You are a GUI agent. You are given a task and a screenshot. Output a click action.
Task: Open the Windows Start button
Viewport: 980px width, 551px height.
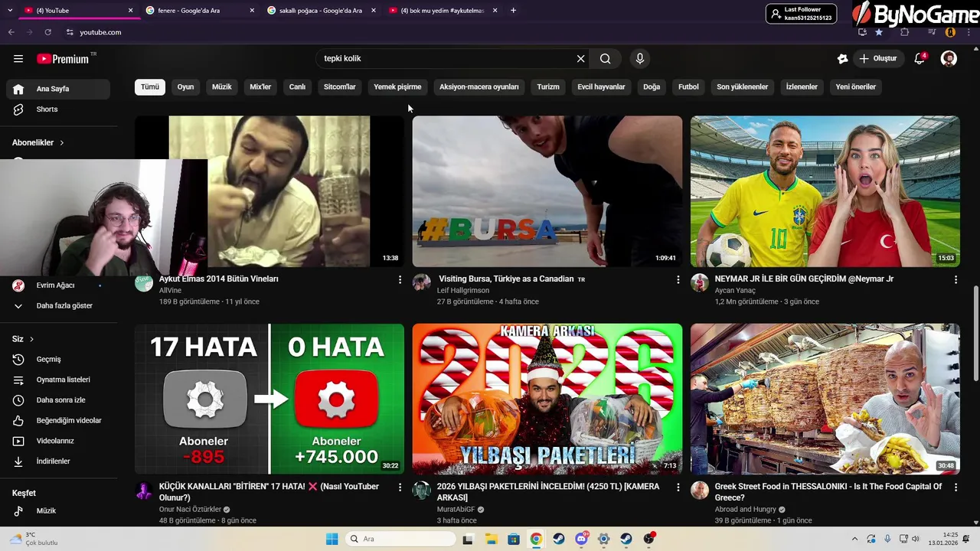[x=332, y=539]
